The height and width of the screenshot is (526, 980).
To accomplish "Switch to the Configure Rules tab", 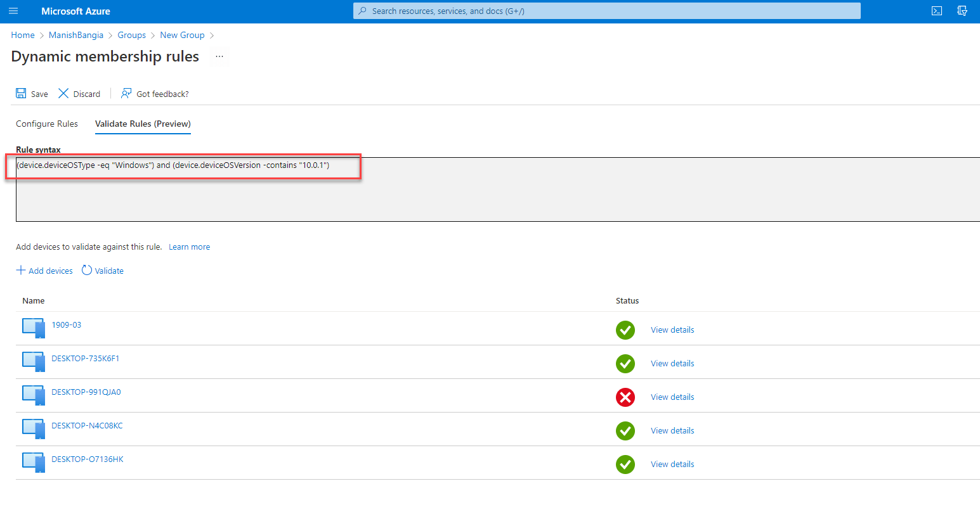I will pos(47,124).
